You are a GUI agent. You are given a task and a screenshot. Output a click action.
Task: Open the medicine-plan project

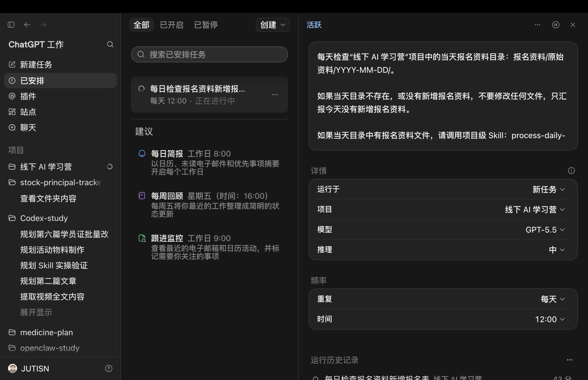(60, 332)
